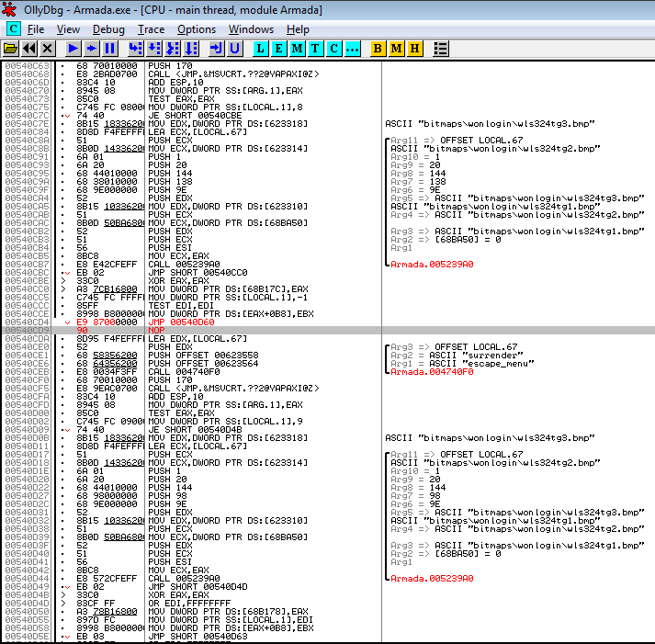Run the program with play icon
The image size is (655, 644).
[73, 48]
